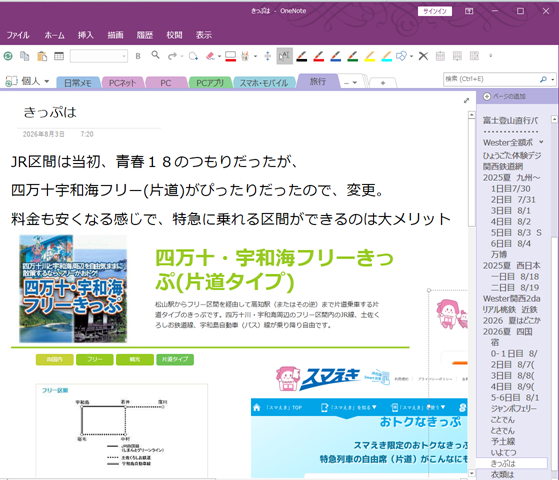559x480 pixels.
Task: Click the ribbon display options icon
Action: pyautogui.click(x=469, y=11)
